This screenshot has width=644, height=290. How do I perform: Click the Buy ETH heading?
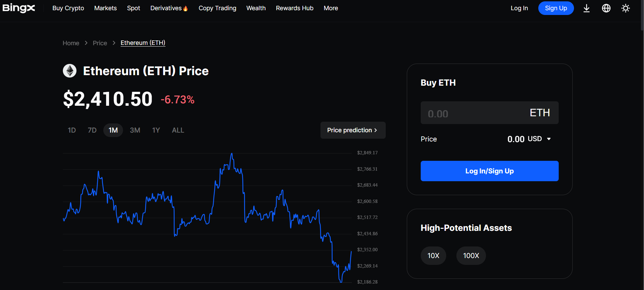click(x=438, y=83)
